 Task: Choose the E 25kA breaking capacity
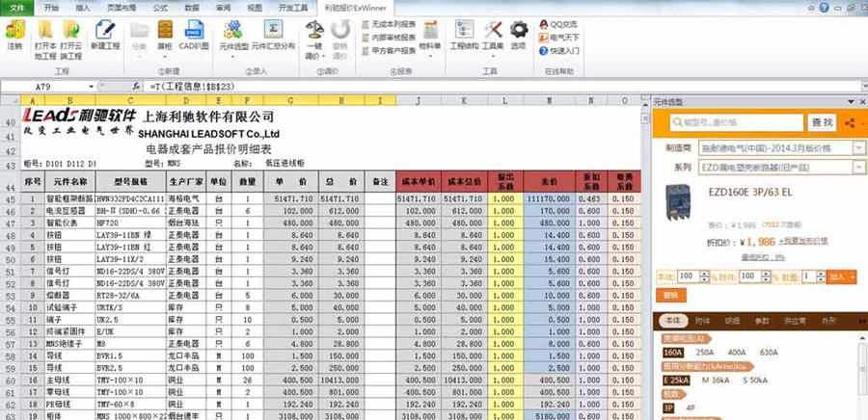[676, 381]
